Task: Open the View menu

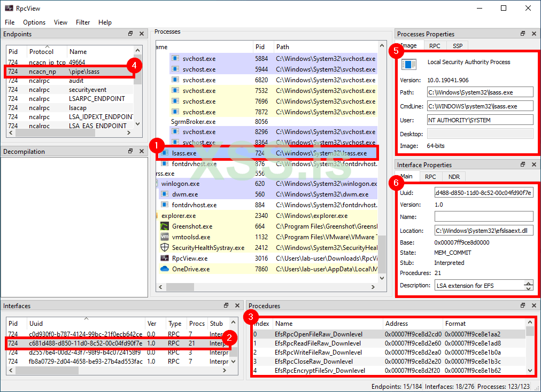Action: 60,22
